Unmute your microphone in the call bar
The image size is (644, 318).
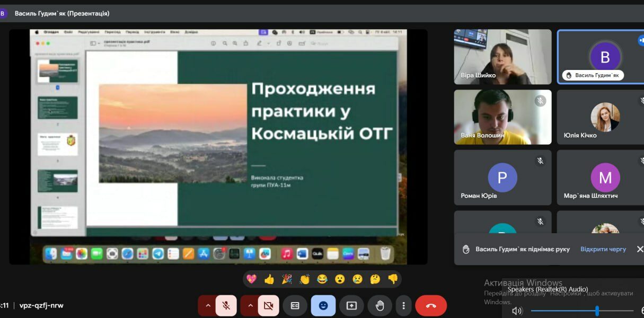point(226,306)
